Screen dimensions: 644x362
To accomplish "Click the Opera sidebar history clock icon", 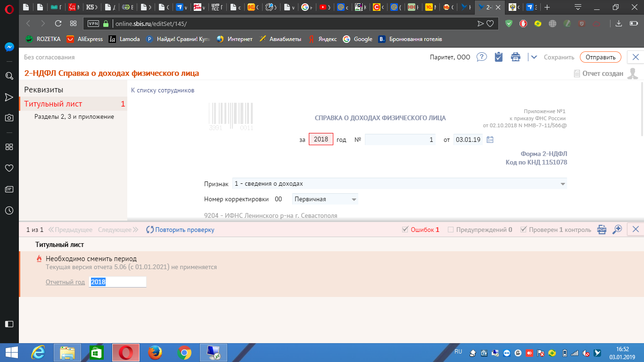I will coord(9,211).
